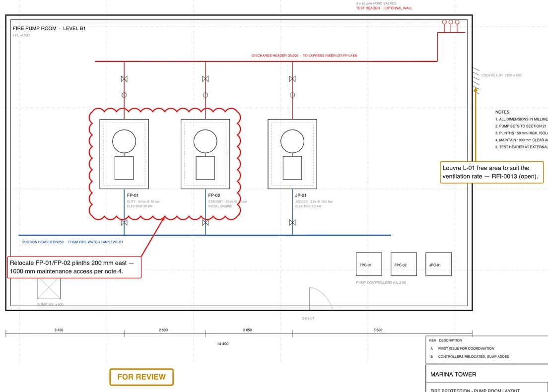Select the FP-02 pump circle symbol
Image resolution: width=548 pixels, height=392 pixels.
click(205, 141)
